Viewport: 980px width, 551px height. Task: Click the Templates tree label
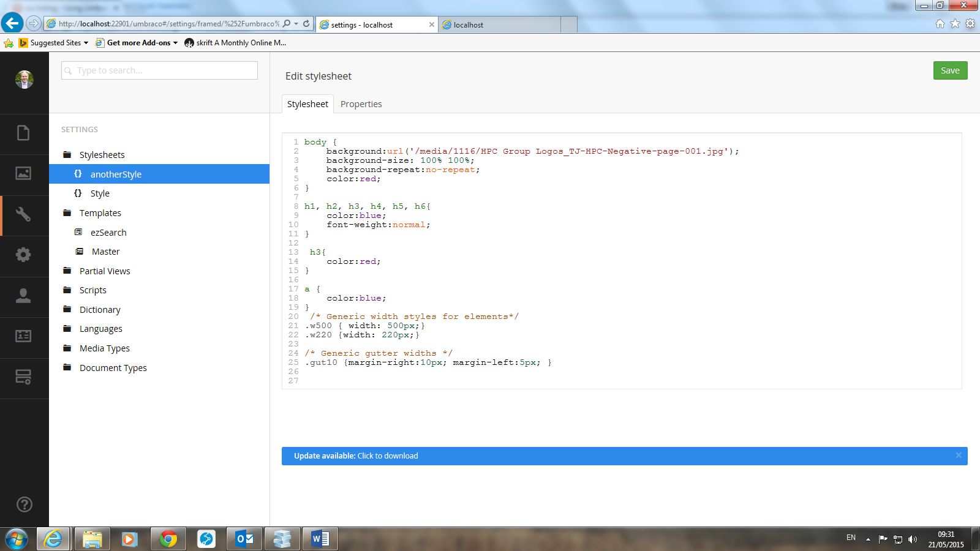click(100, 213)
